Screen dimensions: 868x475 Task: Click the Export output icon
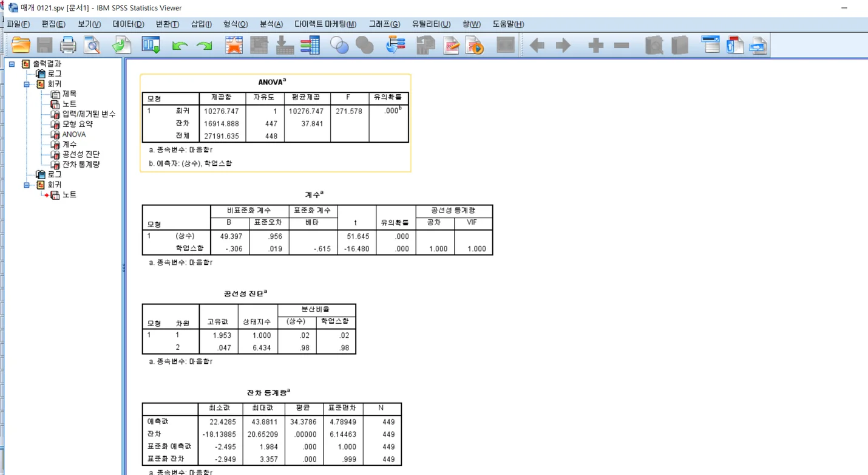[x=122, y=45]
